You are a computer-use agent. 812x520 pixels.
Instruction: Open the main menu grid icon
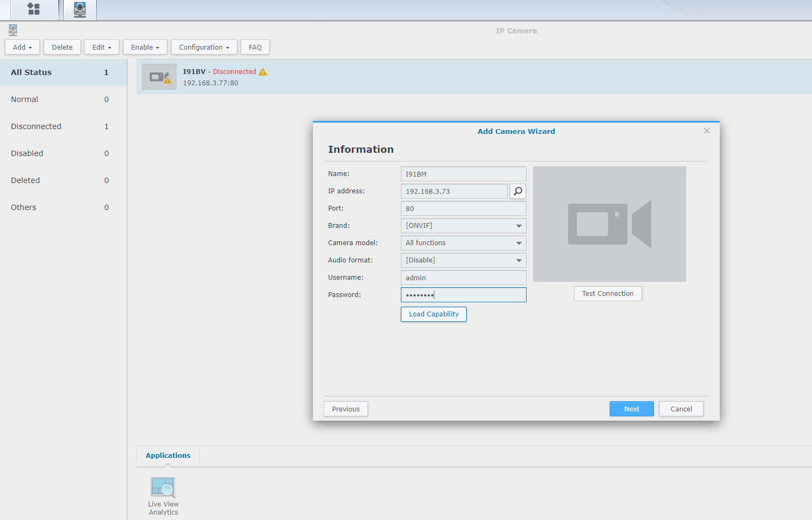(33, 9)
